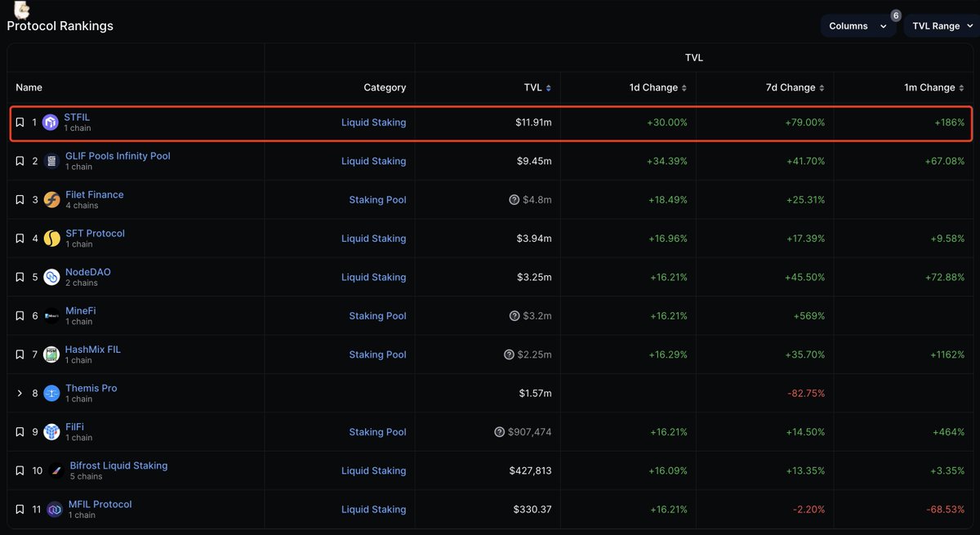
Task: Bookmark the STFIL protocol row
Action: point(20,123)
